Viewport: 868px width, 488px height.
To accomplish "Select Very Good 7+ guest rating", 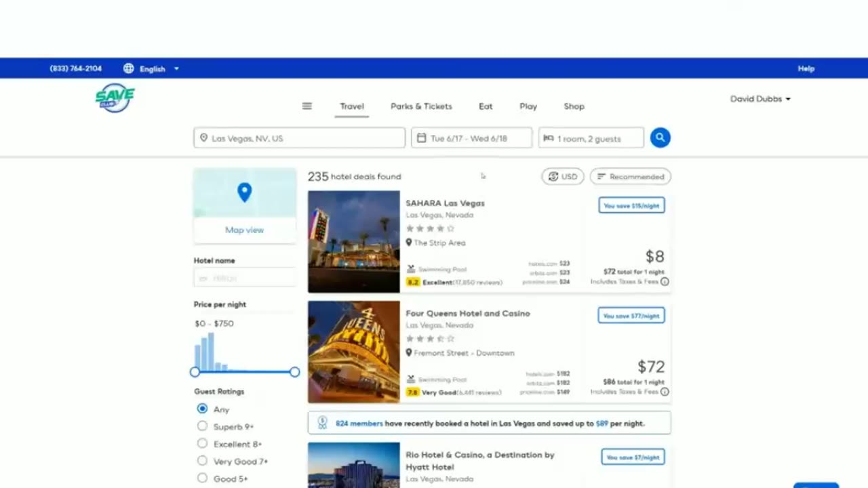I will point(202,461).
